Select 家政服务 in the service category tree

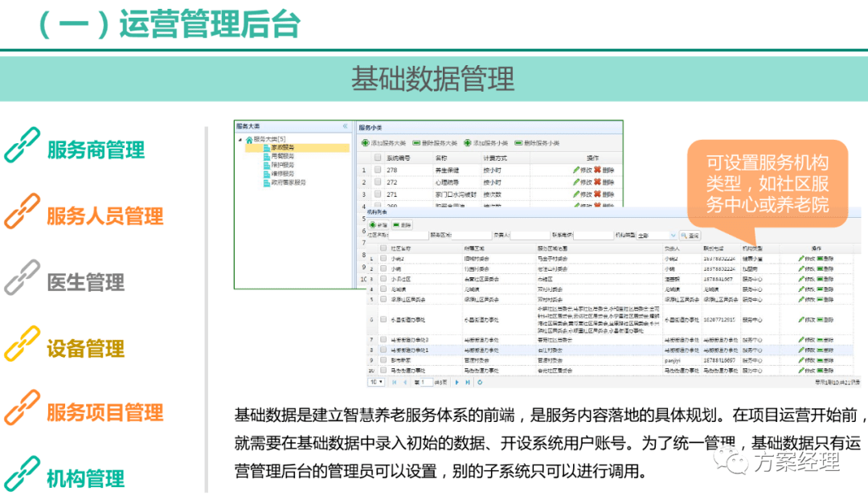283,148
